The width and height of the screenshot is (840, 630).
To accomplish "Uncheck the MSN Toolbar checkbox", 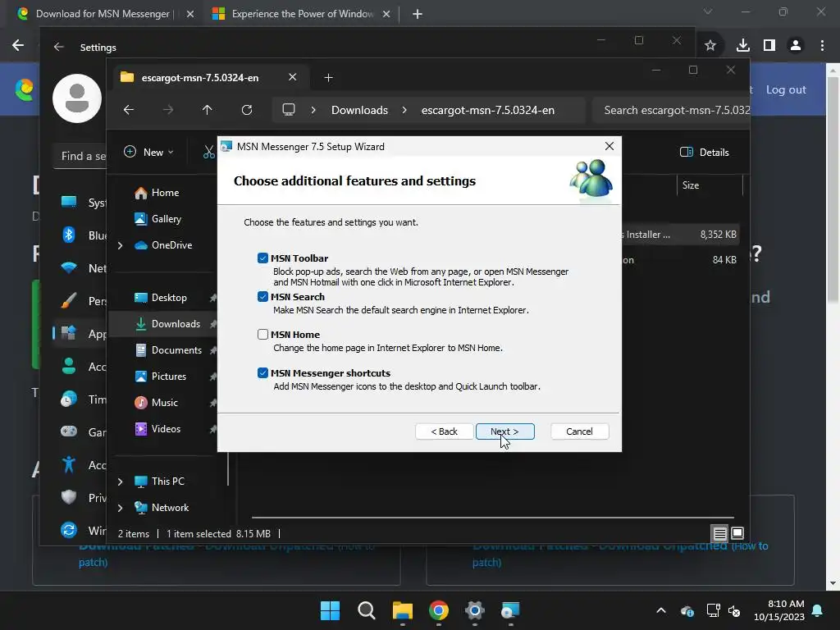I will pos(262,258).
